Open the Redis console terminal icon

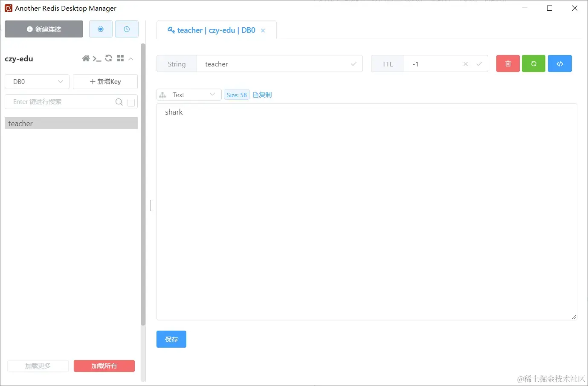[97, 58]
